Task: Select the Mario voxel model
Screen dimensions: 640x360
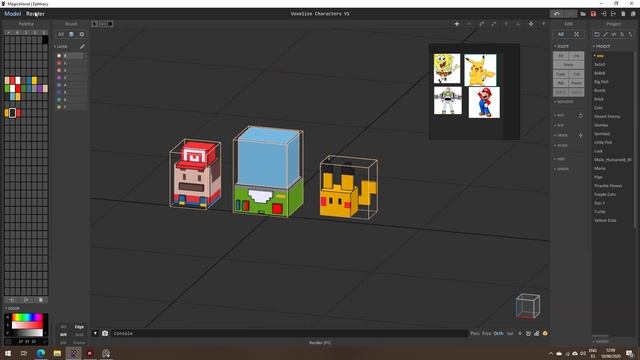Action: tap(196, 174)
